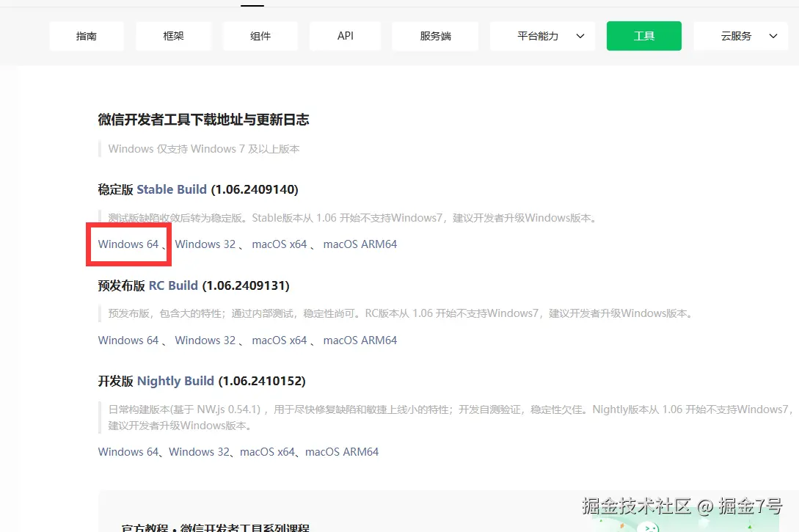Download Stable Build macOS x64
This screenshot has width=799, height=532.
click(x=280, y=244)
